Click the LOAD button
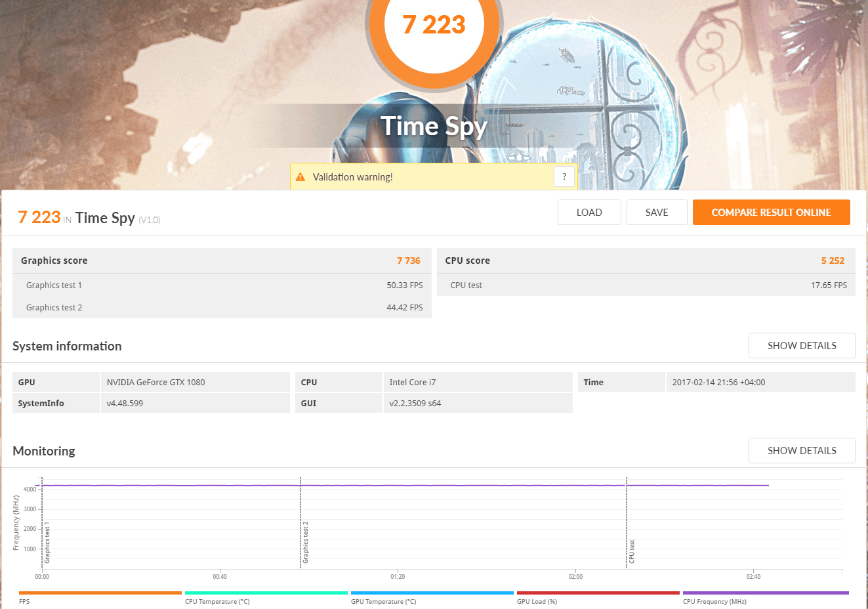This screenshot has height=609, width=868. click(589, 213)
